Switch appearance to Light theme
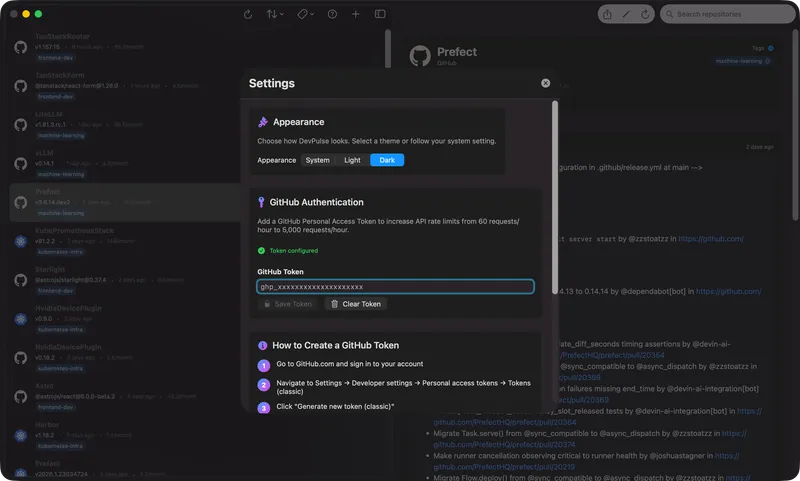 click(x=352, y=160)
